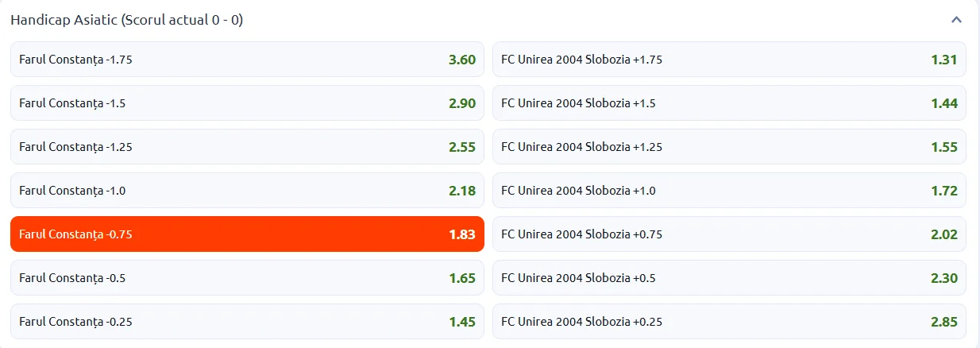Select FC Unirea Slobozia +0.75 at 2.02

tap(729, 234)
